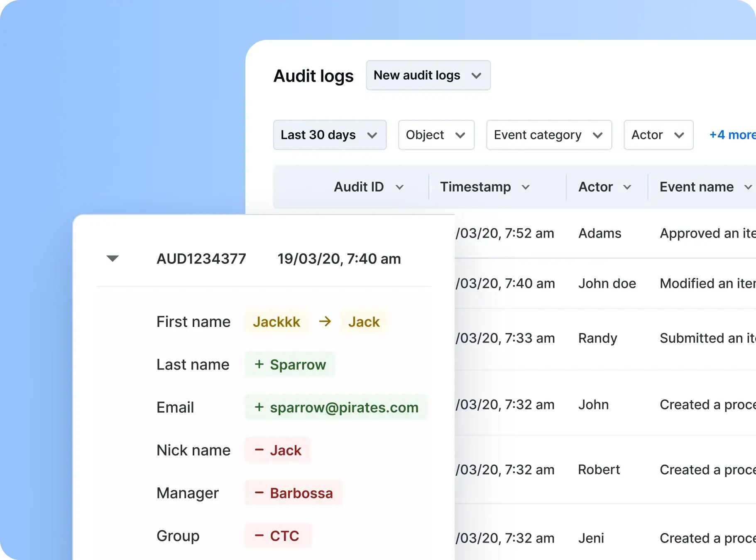Click the minus icon next to Manager Barbossa
The width and height of the screenshot is (756, 560).
tap(259, 493)
